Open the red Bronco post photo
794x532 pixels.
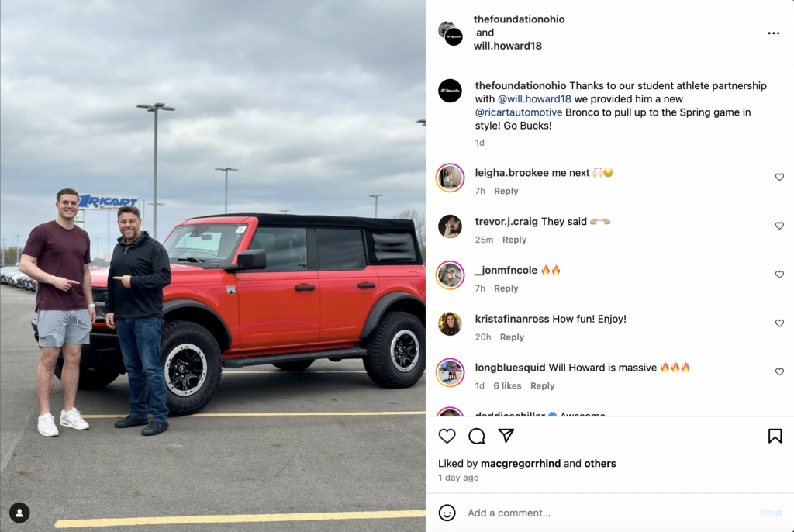212,266
